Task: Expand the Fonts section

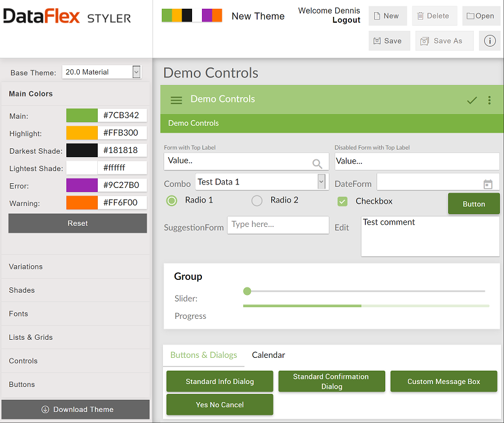Action: (x=76, y=314)
